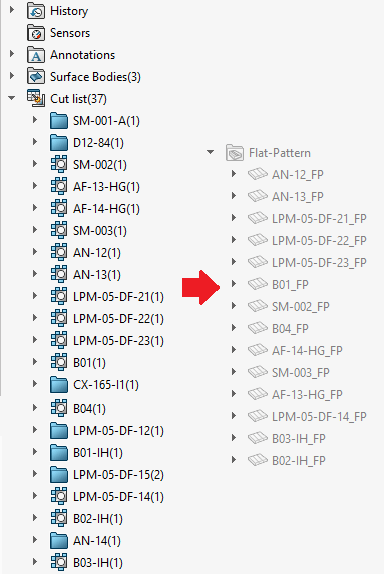Viewport: 384px width, 574px height.
Task: Click the History folder icon
Action: pos(36,11)
